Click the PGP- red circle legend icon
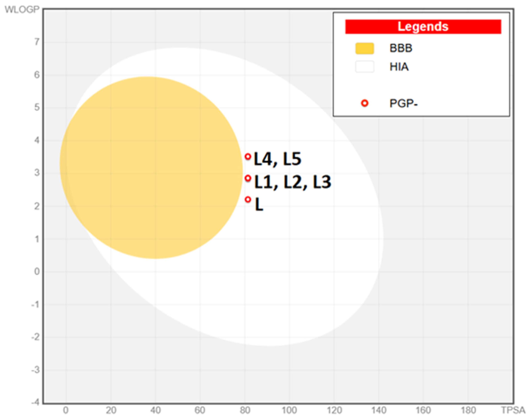Viewport: 530px width, 420px height. (364, 103)
